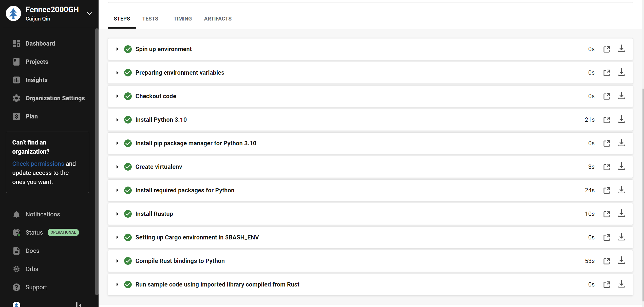Open Organization Settings gear icon

coord(16,98)
